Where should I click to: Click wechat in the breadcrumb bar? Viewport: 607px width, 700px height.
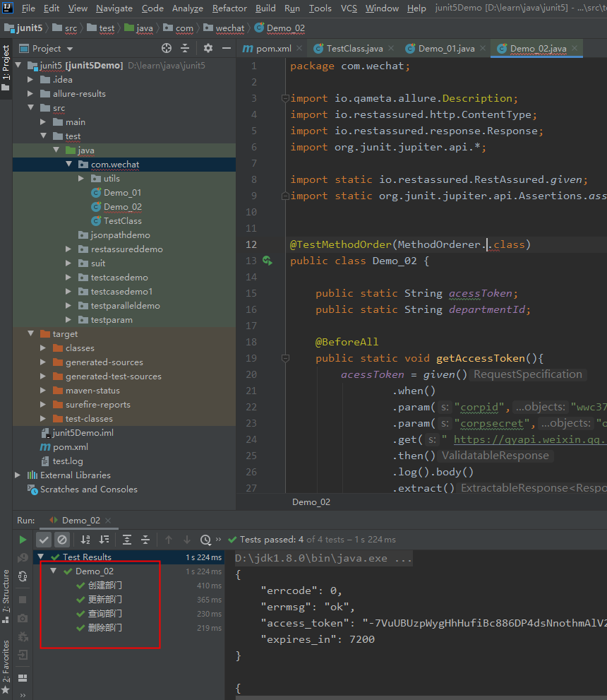pos(229,28)
